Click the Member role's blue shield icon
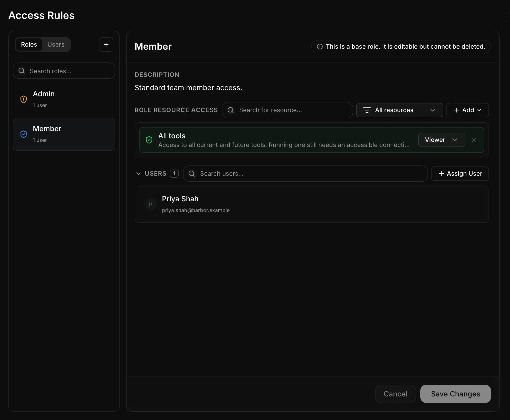This screenshot has width=510, height=420. coord(24,134)
